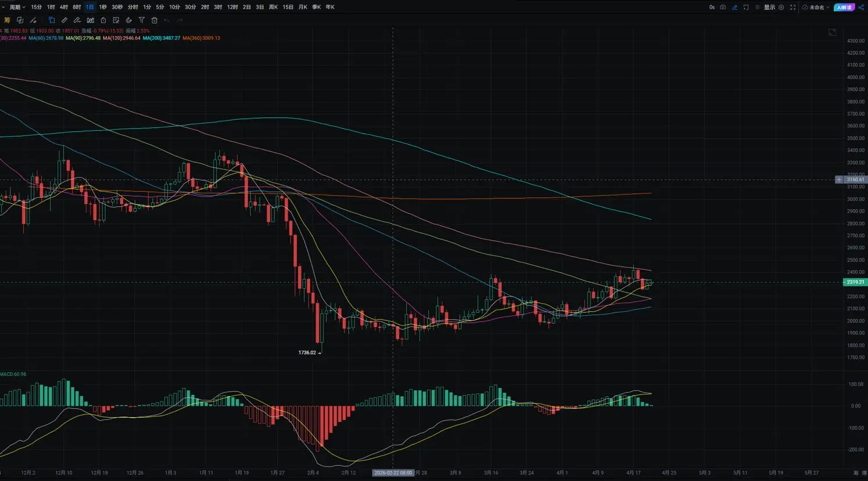
Task: Open the note editing tool
Action: click(x=116, y=20)
